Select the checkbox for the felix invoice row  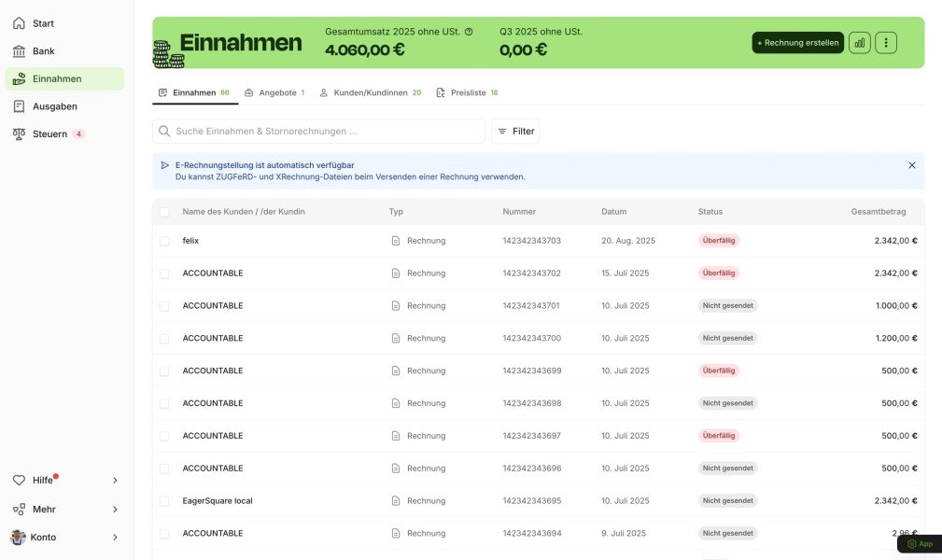pos(164,240)
